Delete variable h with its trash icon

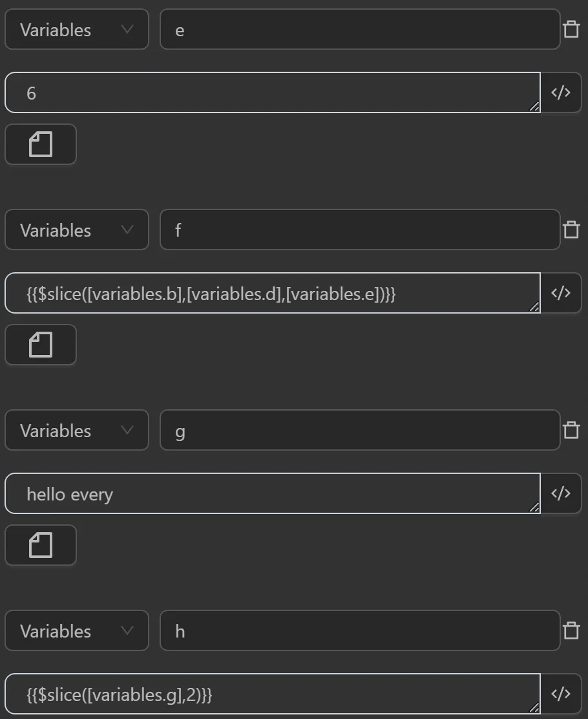[x=571, y=630]
